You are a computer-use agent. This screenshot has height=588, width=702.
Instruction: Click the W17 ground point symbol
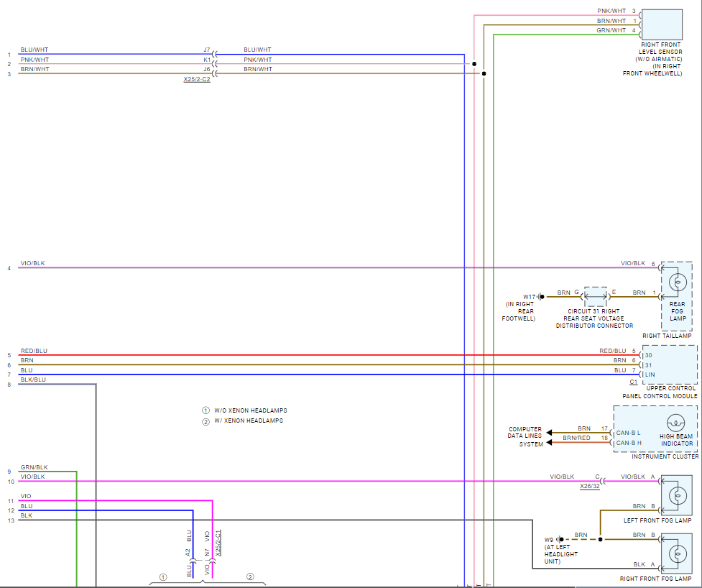[541, 296]
